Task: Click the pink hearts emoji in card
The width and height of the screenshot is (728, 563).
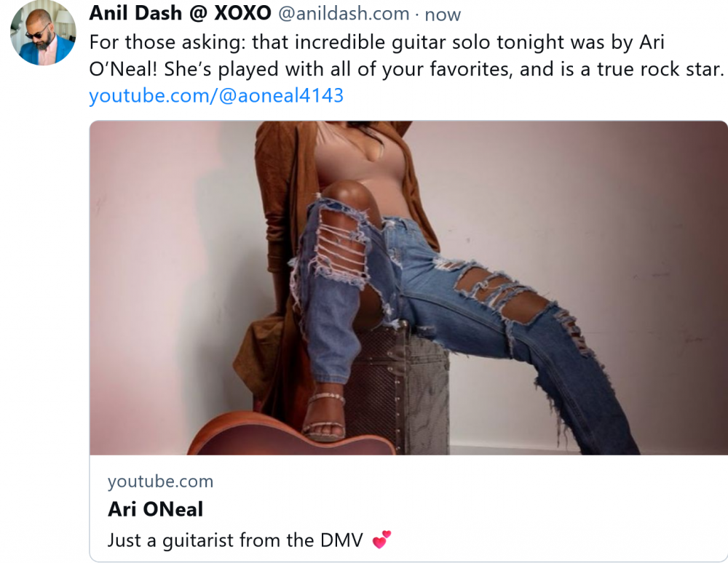Action: coord(381,539)
